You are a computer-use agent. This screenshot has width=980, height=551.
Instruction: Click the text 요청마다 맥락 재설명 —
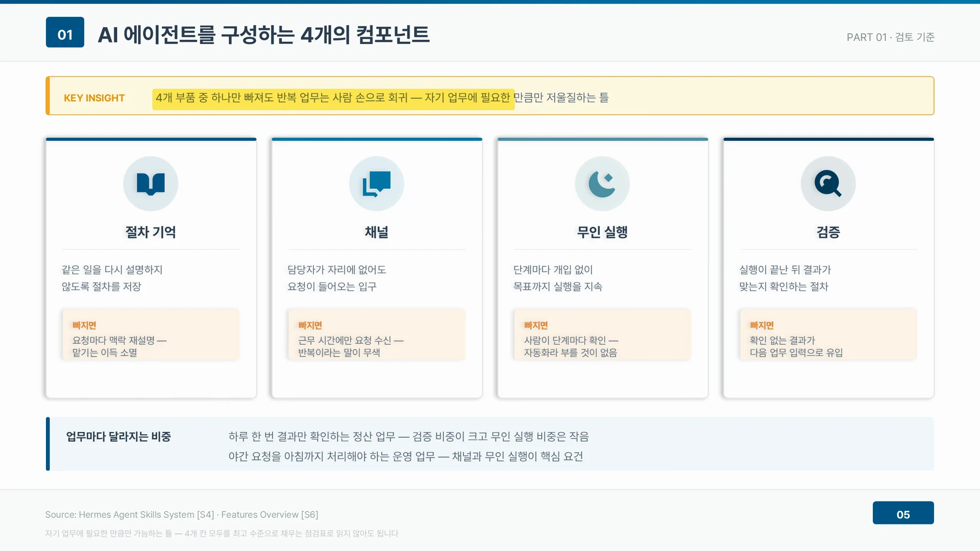pyautogui.click(x=119, y=340)
